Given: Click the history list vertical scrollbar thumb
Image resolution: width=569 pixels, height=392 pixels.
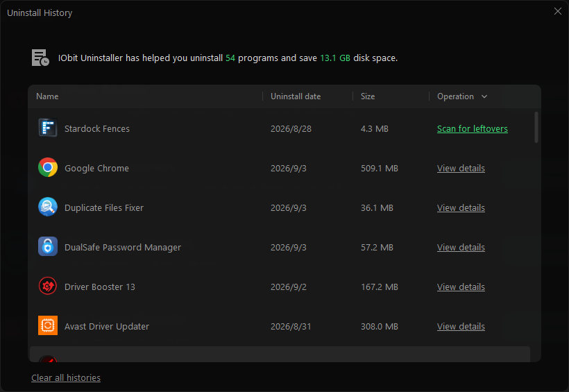Looking at the screenshot, I should 536,127.
